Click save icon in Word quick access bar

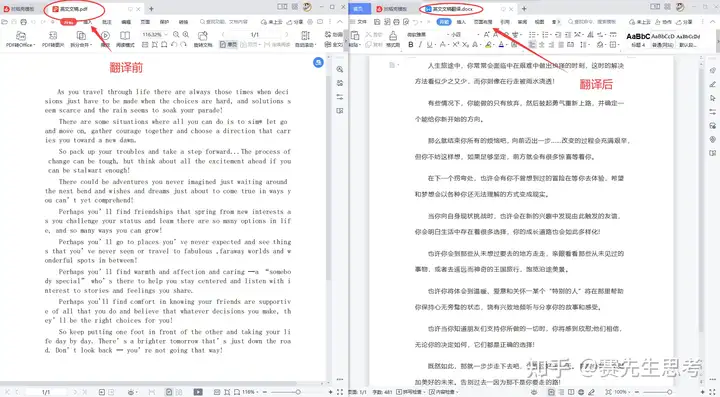coord(377,22)
